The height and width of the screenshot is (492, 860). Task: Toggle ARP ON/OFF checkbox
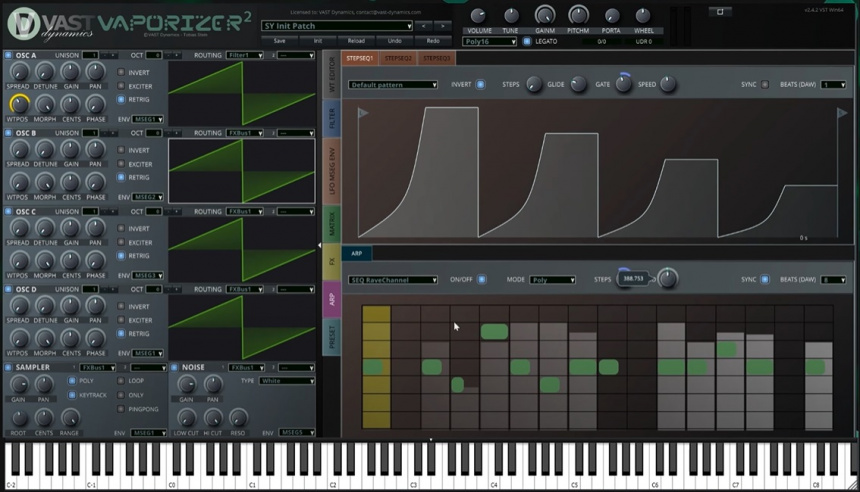pos(481,279)
